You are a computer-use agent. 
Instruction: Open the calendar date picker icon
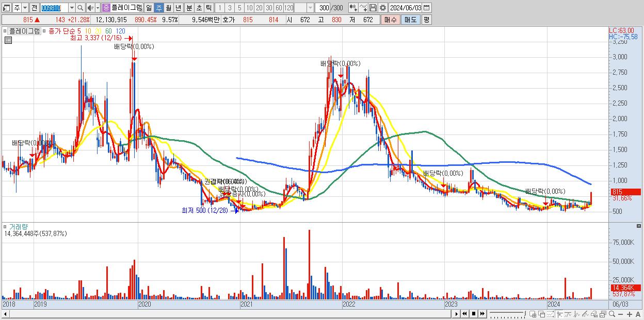[x=427, y=8]
